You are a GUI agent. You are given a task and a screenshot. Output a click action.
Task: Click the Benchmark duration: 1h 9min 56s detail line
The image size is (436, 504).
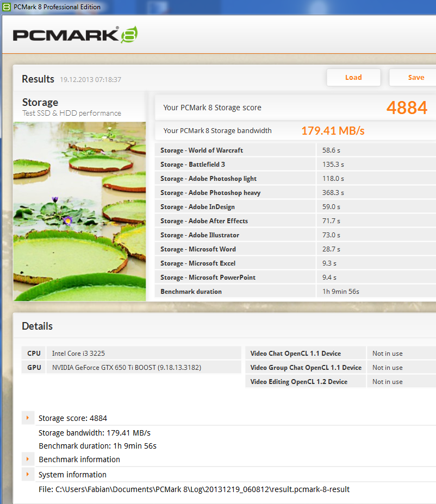click(x=97, y=446)
